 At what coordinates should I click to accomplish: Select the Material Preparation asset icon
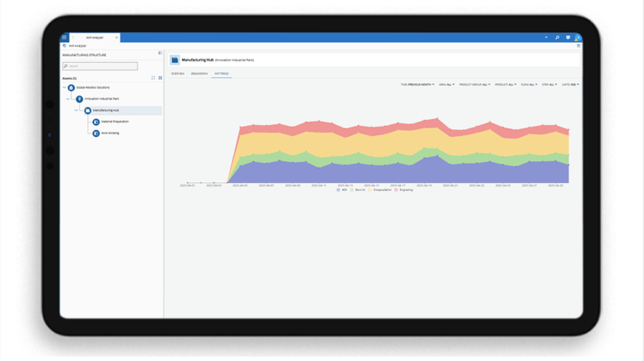[x=96, y=122]
